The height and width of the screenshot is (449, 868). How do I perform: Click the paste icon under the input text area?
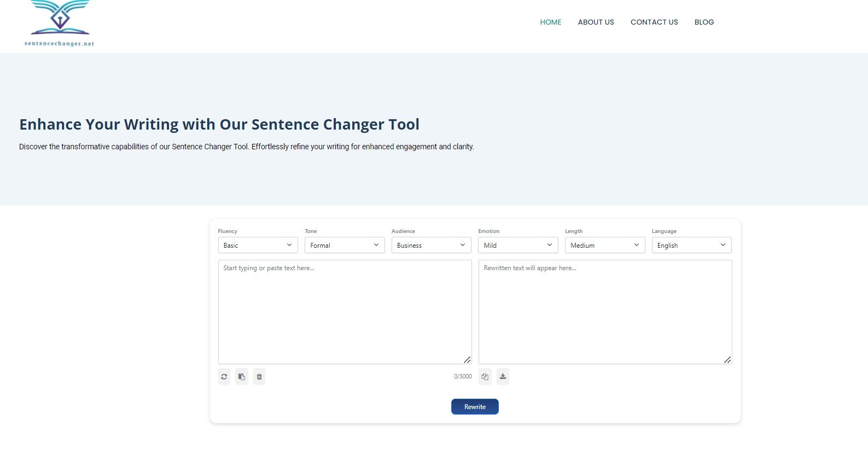pyautogui.click(x=242, y=377)
